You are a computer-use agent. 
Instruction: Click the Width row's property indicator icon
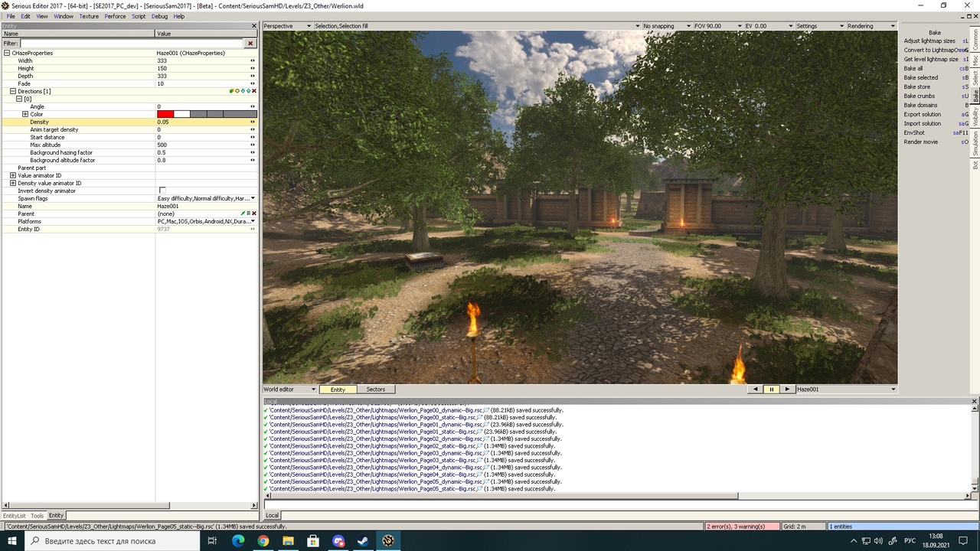click(253, 60)
